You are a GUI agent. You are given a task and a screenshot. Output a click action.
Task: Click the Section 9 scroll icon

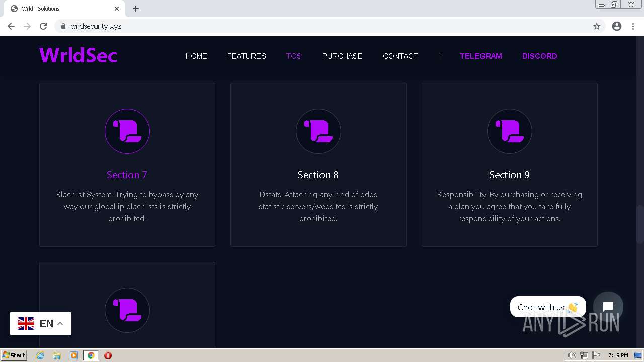pos(510,131)
